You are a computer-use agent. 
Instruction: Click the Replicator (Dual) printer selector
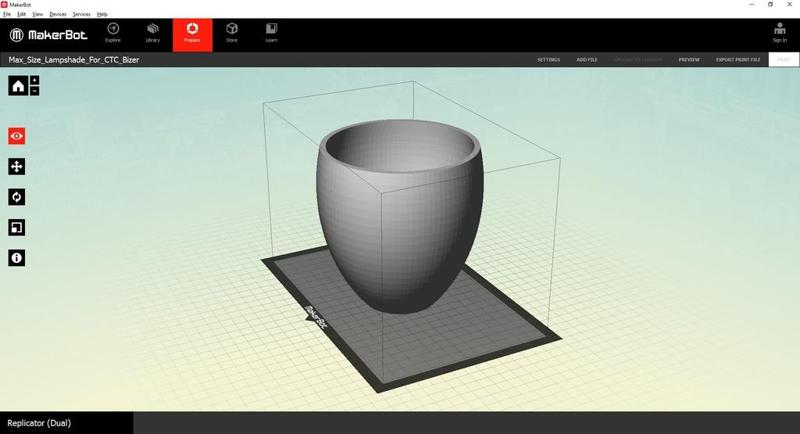click(66, 423)
